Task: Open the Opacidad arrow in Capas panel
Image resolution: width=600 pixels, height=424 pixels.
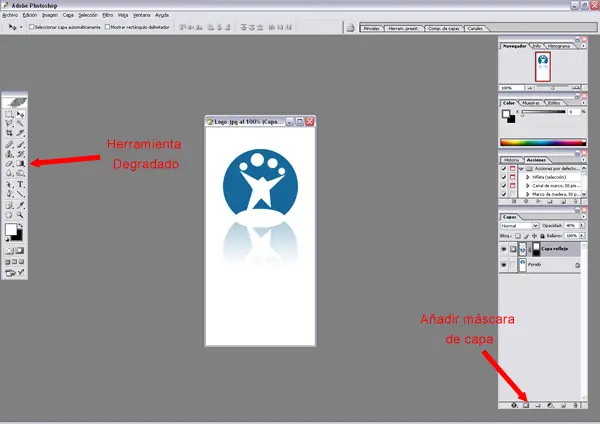Action: (x=582, y=225)
